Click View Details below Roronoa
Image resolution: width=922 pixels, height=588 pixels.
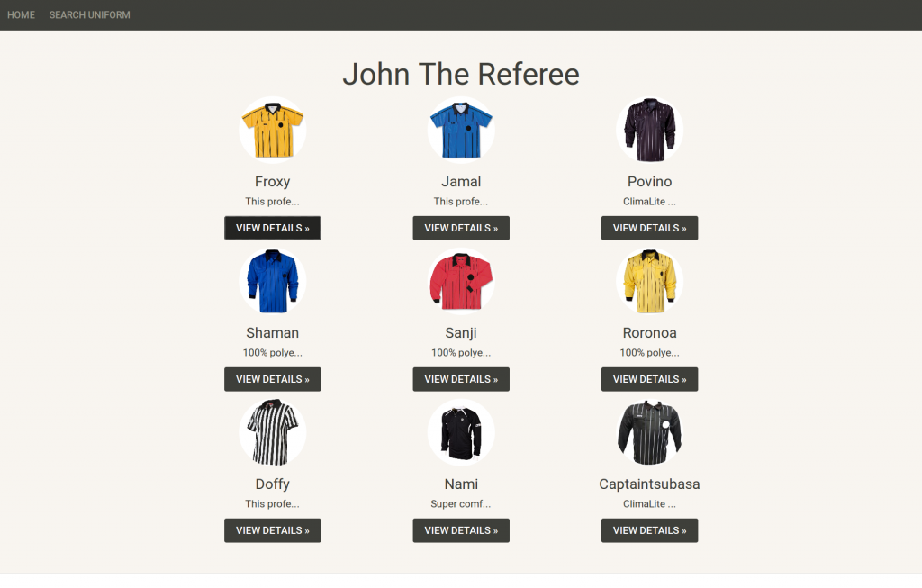(x=649, y=379)
